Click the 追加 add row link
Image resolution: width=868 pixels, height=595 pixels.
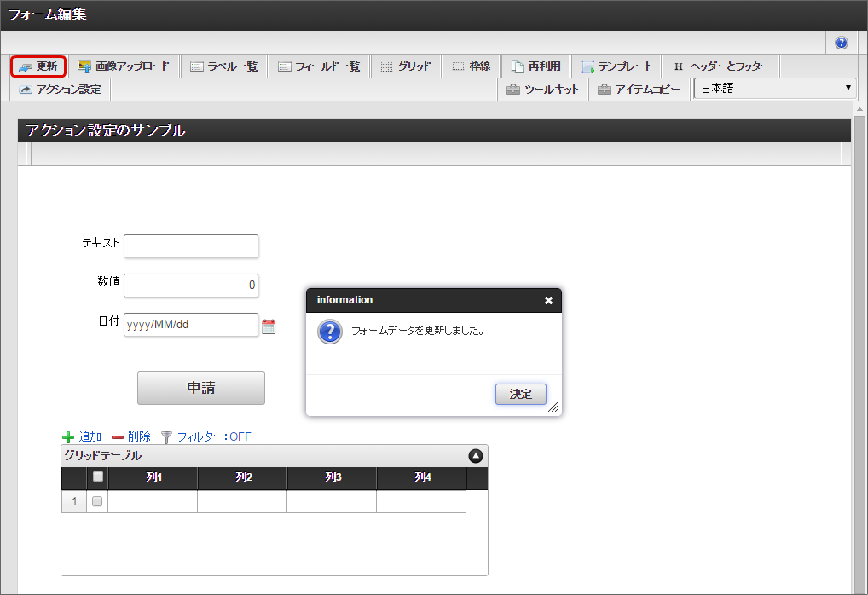click(82, 436)
